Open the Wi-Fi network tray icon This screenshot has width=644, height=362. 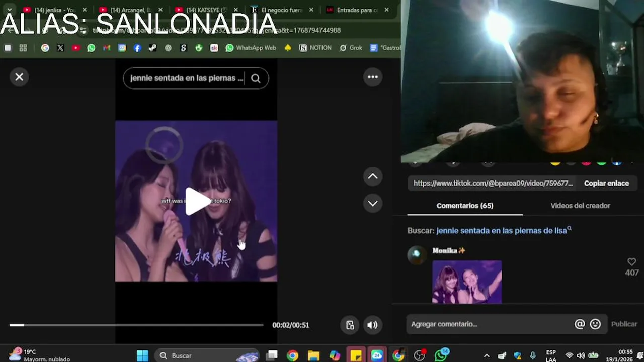click(x=569, y=356)
